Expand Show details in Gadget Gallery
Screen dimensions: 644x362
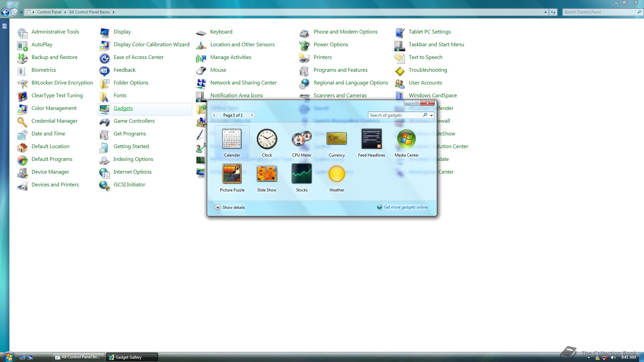[x=230, y=207]
